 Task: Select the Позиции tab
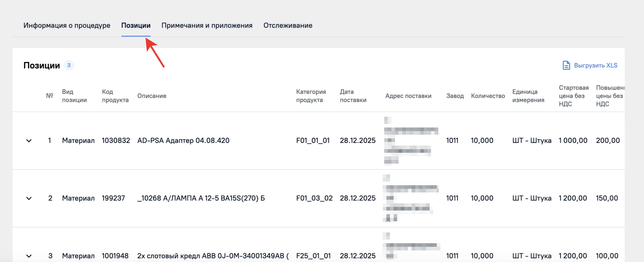pos(136,25)
